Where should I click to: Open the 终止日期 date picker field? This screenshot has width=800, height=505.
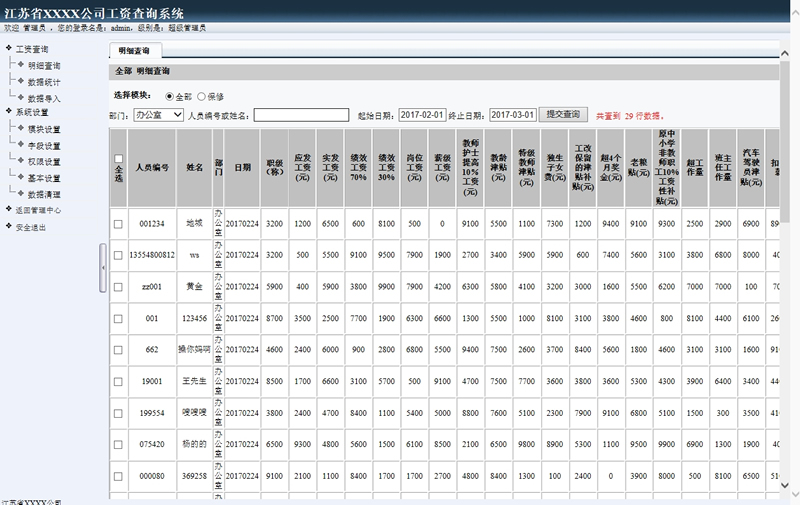click(x=513, y=115)
